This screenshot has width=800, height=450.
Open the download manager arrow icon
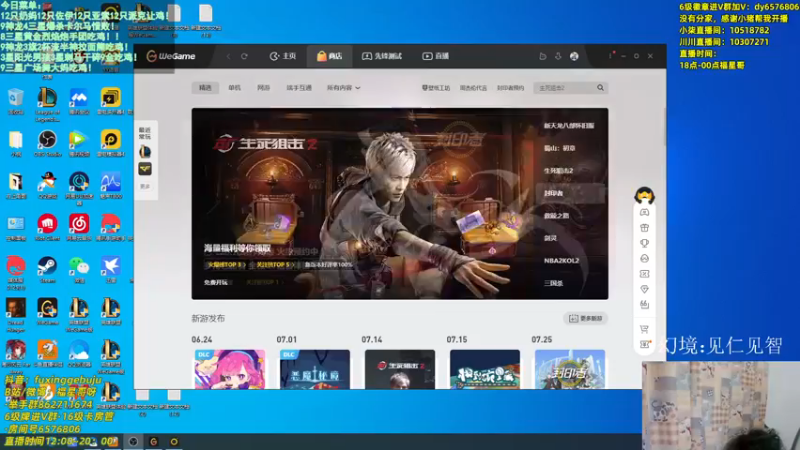(558, 56)
